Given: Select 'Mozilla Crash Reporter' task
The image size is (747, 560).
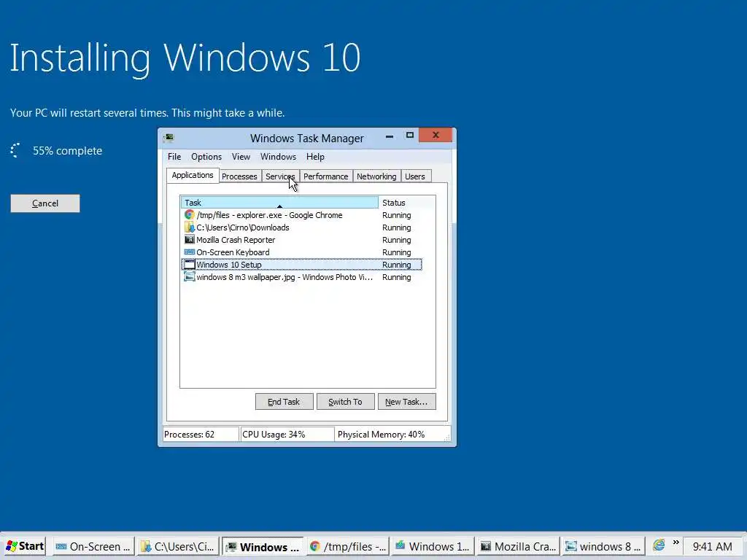Looking at the screenshot, I should [301, 239].
